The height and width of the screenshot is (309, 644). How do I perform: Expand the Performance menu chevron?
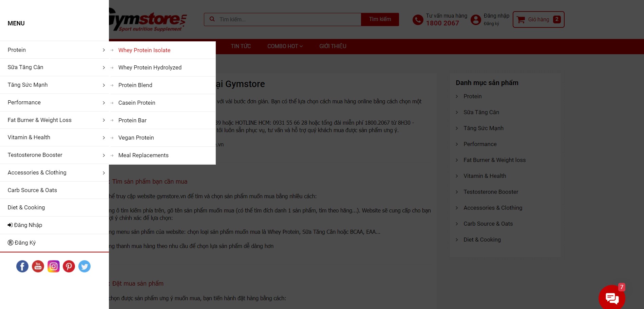click(104, 103)
